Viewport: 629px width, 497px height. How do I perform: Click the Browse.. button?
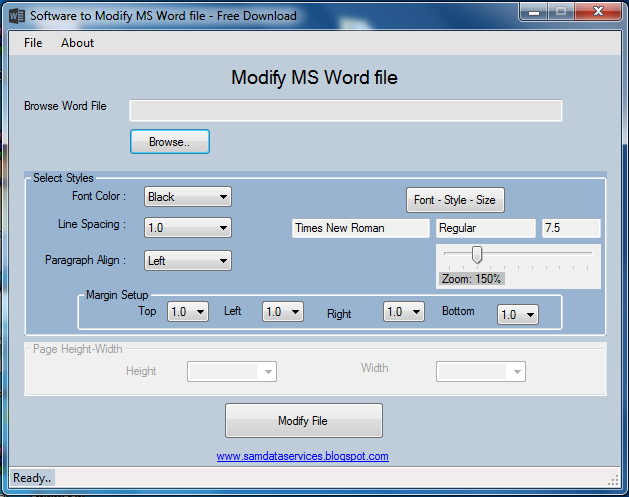pos(170,142)
